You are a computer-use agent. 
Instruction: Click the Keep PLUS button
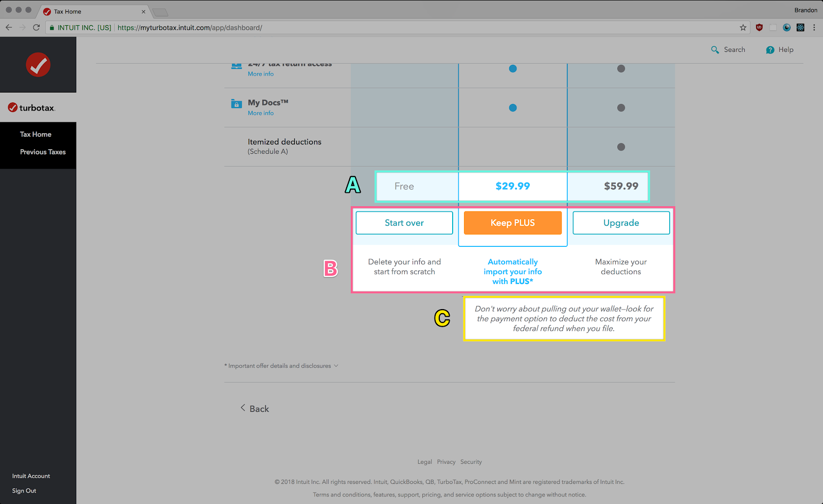[x=513, y=223]
